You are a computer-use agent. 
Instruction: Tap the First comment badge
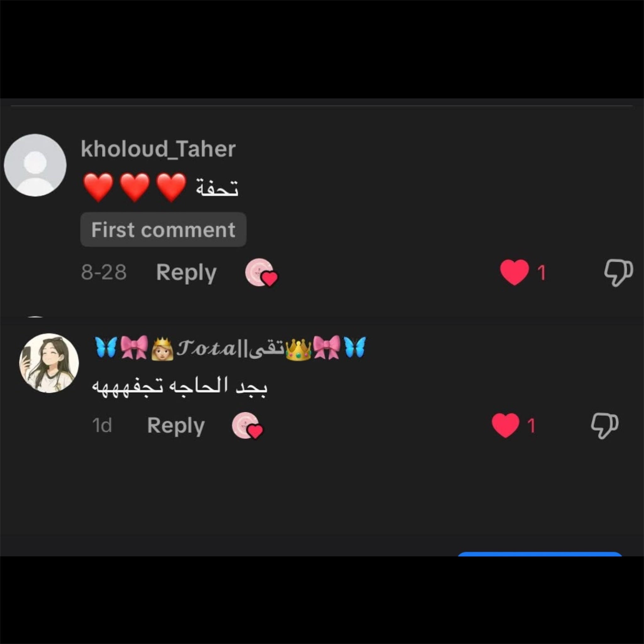[x=163, y=230]
